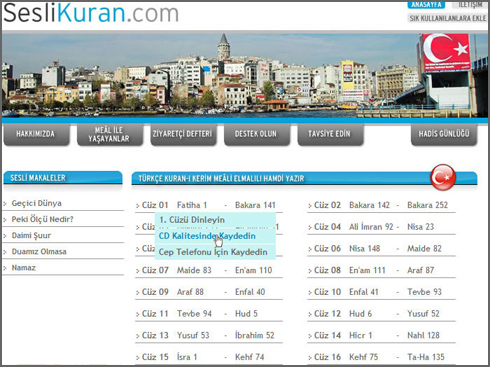The width and height of the screenshot is (490, 367).
Task: Click the 'Ta-Ha 135' text
Action: click(x=426, y=357)
